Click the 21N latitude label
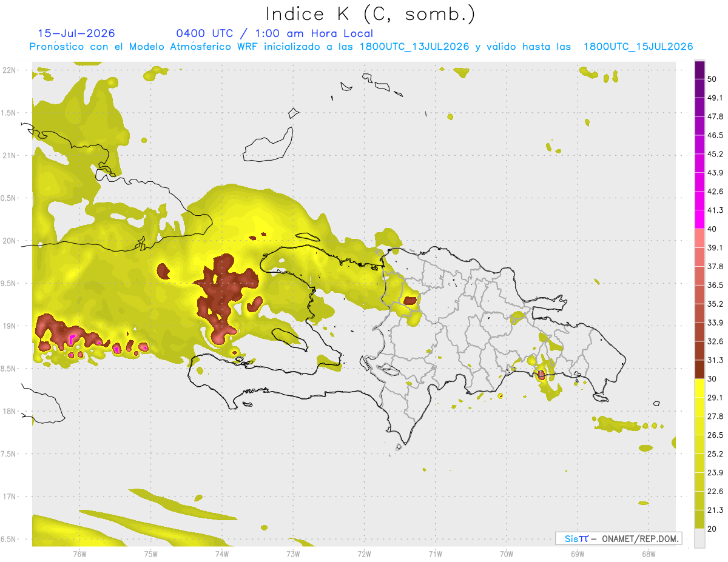Image resolution: width=728 pixels, height=562 pixels. tap(9, 156)
